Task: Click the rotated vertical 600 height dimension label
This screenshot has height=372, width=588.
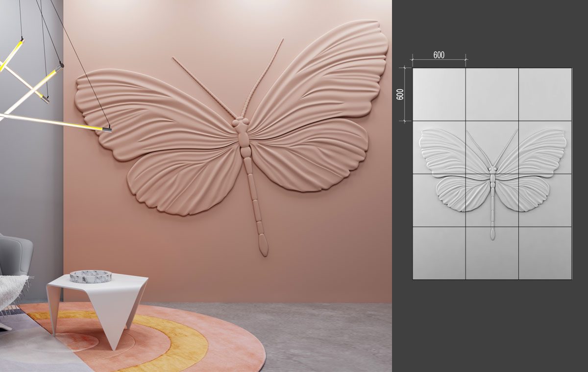Action: tap(400, 94)
